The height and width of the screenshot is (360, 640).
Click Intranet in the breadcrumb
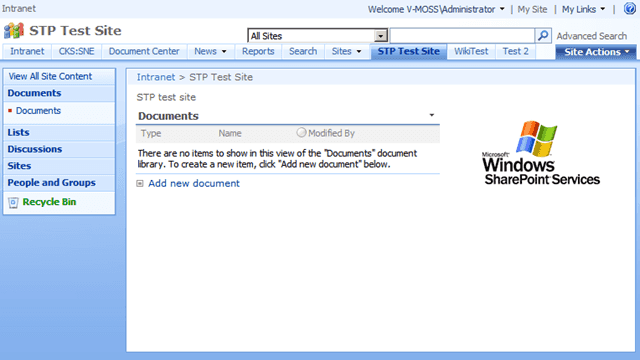[x=156, y=77]
